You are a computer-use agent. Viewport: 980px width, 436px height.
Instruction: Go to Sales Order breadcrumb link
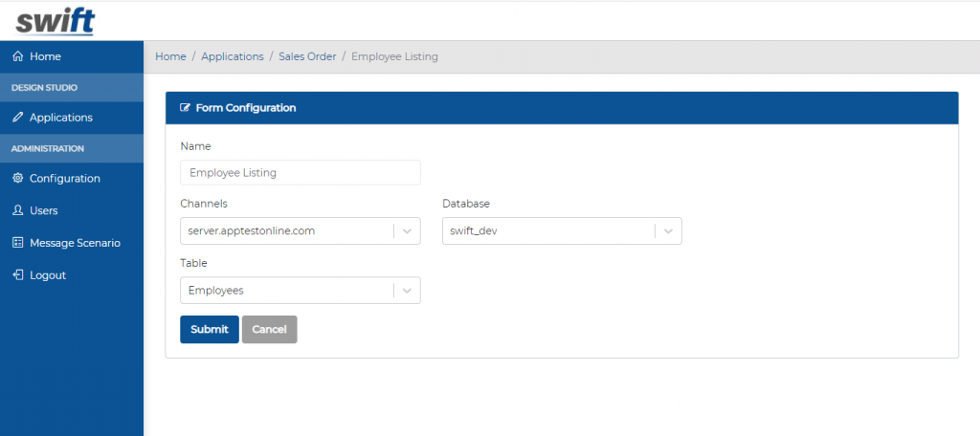point(307,56)
